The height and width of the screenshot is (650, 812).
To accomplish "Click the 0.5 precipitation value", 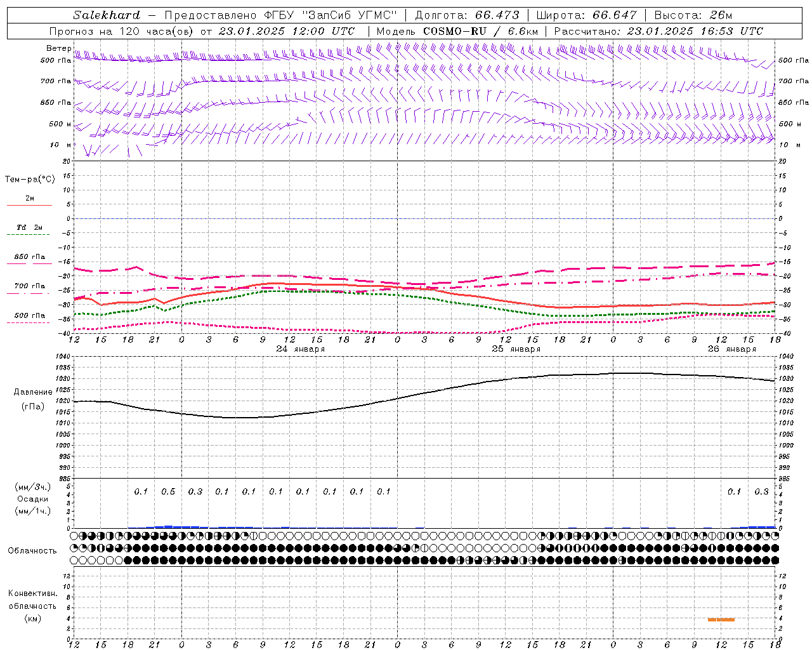I will click(168, 492).
